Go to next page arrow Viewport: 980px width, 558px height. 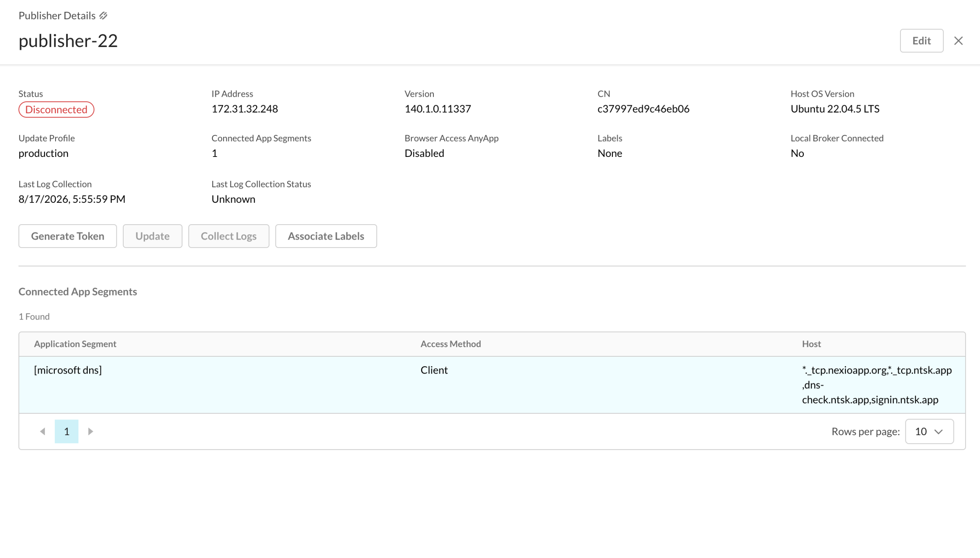(x=90, y=432)
